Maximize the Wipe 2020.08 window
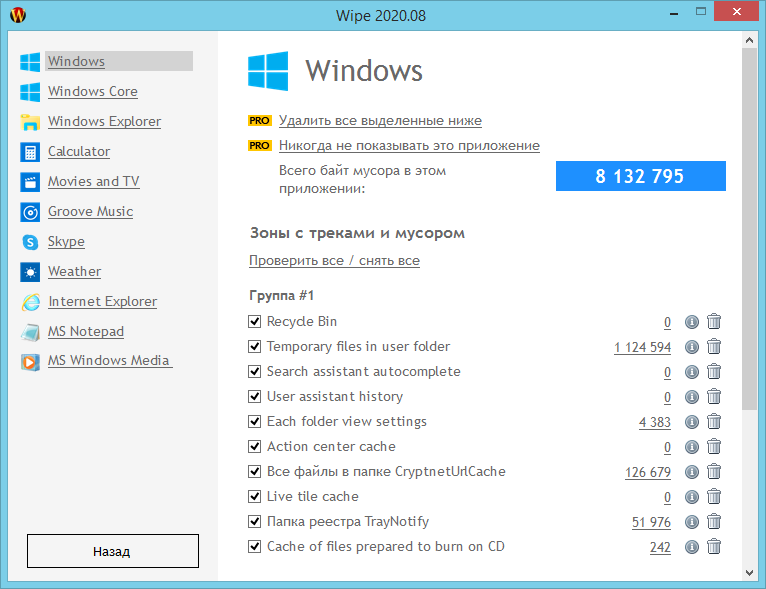The image size is (766, 589). (701, 12)
